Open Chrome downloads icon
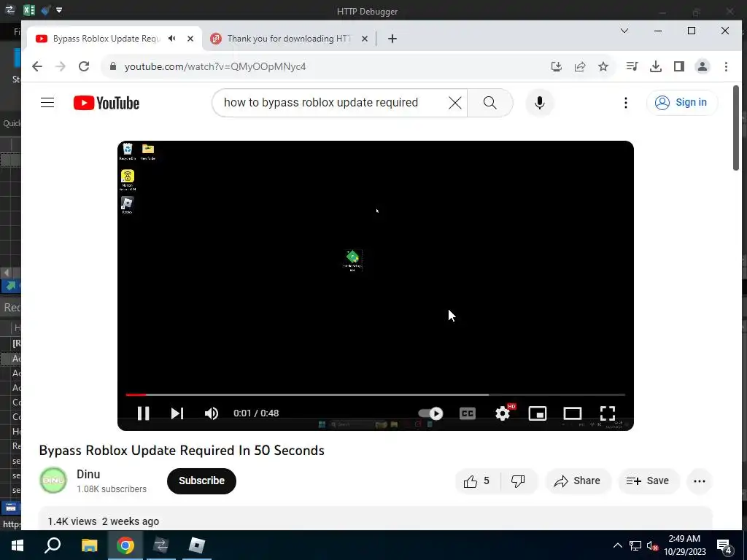 pos(656,66)
